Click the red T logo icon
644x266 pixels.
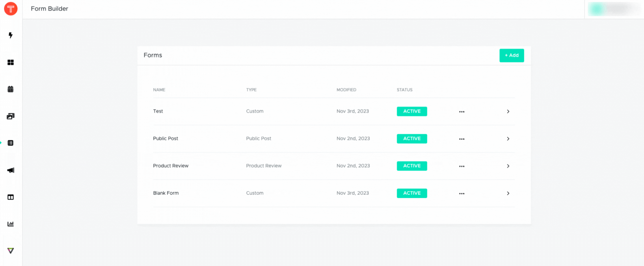[11, 9]
